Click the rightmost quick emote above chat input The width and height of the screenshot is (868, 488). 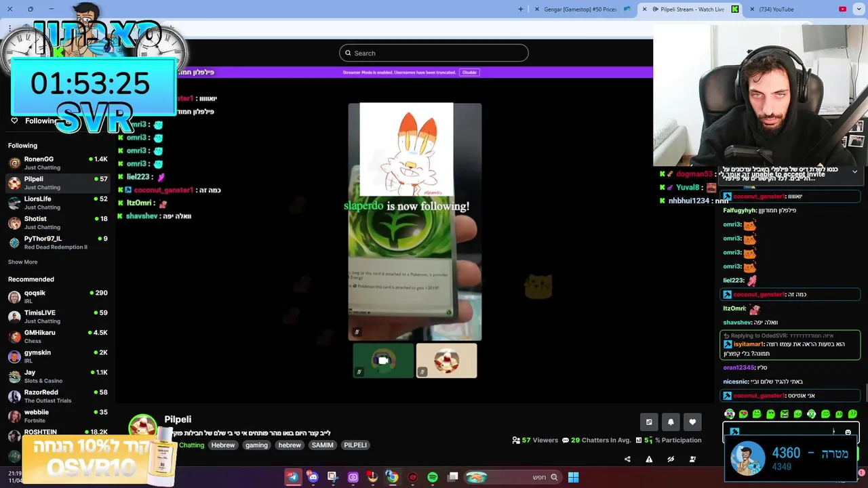click(852, 413)
